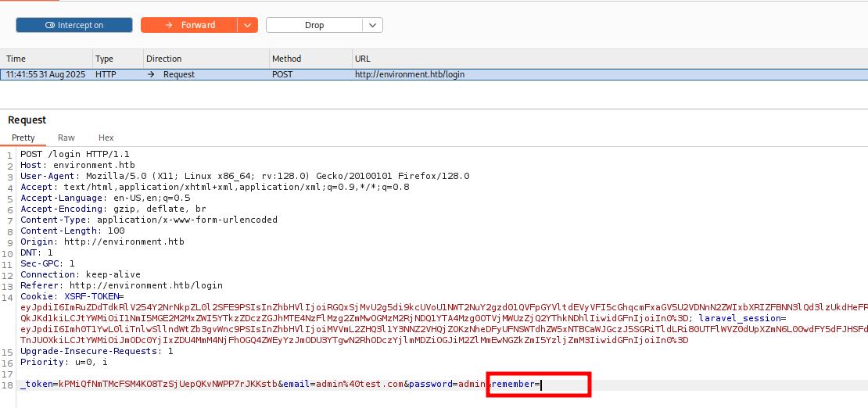Expand the Forward button dropdown arrow

click(248, 25)
